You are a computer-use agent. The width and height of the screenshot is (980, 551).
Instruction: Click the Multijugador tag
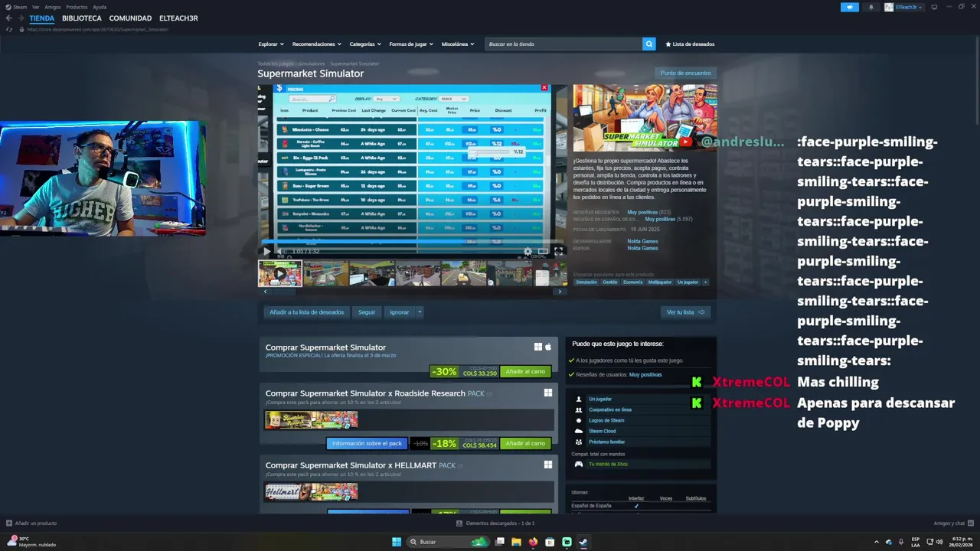click(660, 282)
